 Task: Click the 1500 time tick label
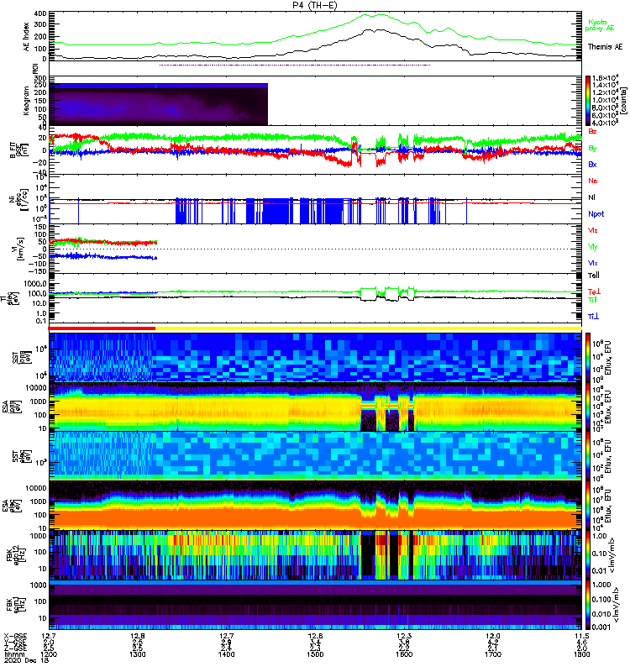(316, 654)
